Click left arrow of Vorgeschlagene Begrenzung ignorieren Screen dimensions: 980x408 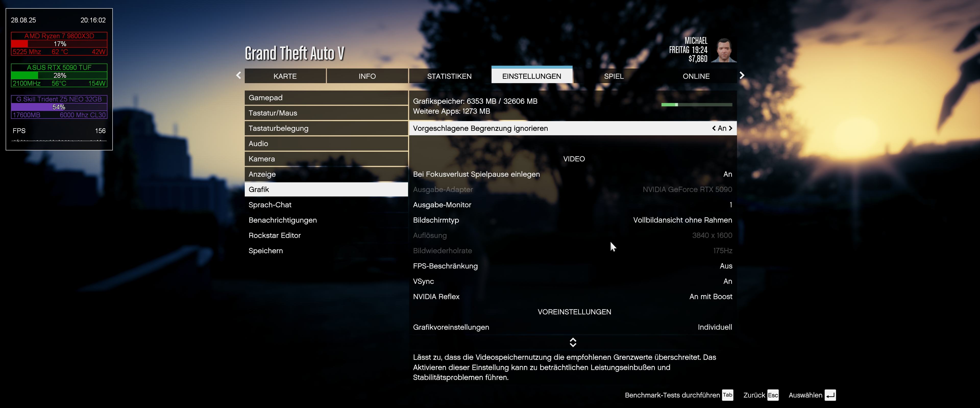714,128
